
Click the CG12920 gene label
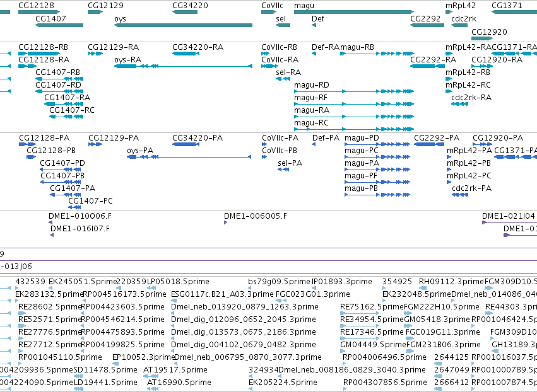tap(489, 32)
